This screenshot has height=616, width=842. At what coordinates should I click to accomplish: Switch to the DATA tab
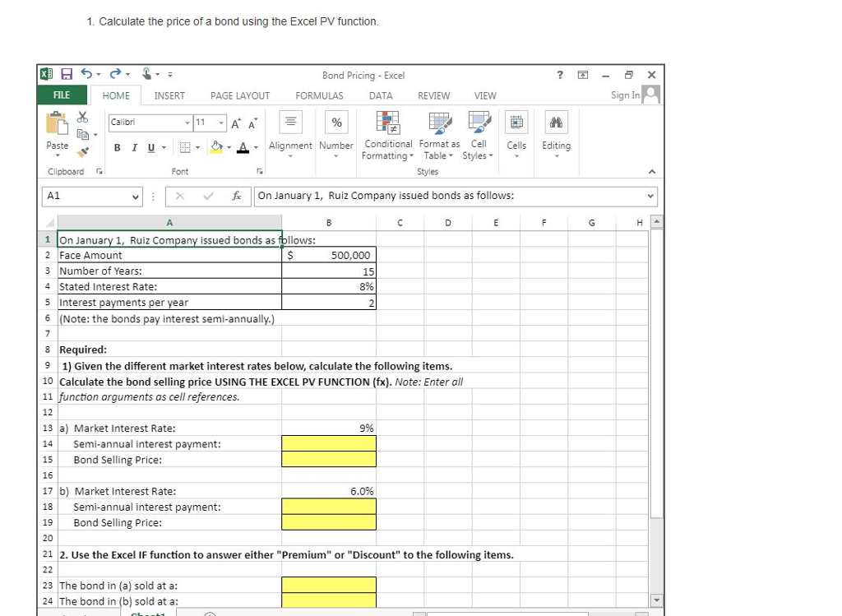[381, 95]
